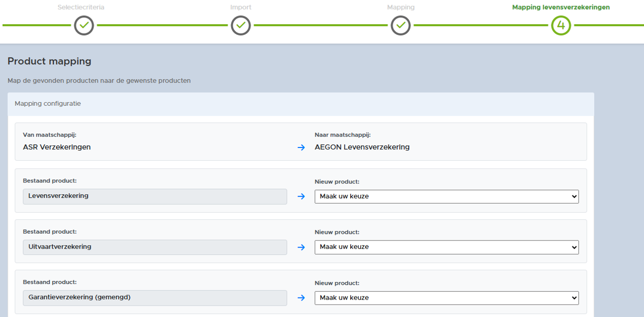Click the Uitvaartverzekering existing product field

[155, 247]
